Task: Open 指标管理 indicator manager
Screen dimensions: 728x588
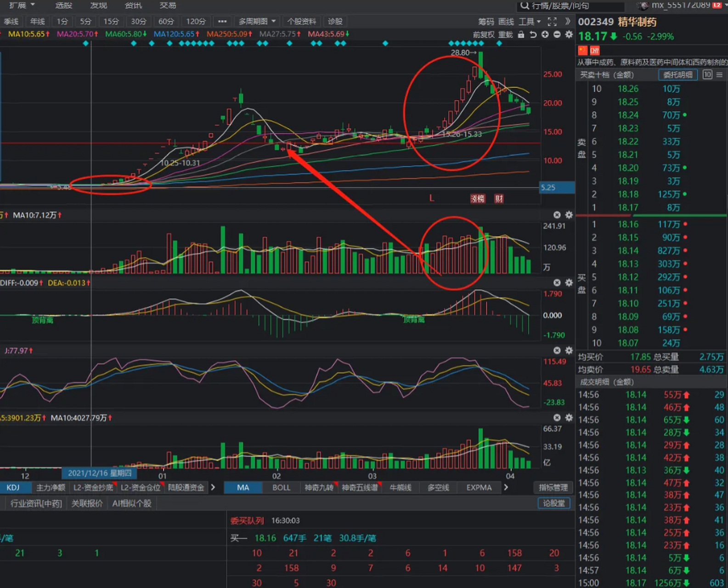Action: pos(553,487)
